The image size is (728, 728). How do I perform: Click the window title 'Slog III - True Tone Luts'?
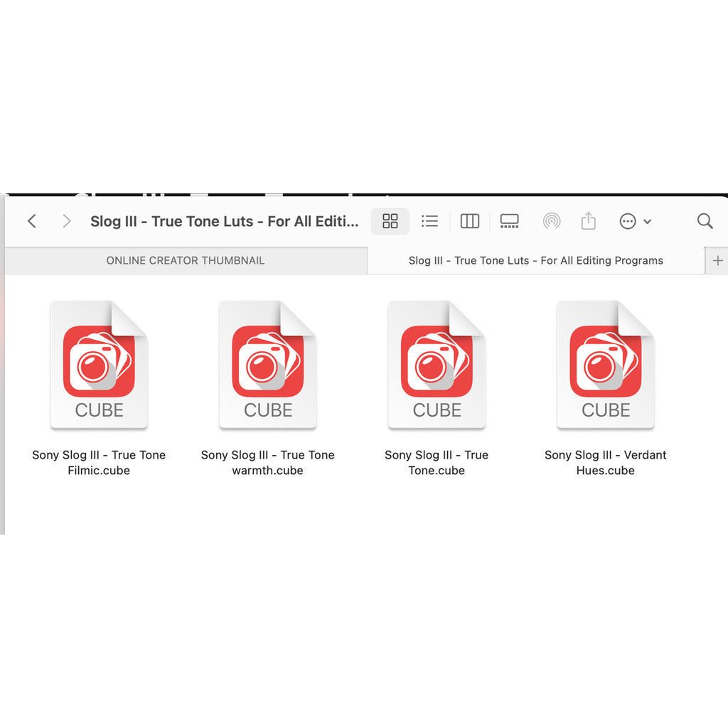pyautogui.click(x=224, y=222)
